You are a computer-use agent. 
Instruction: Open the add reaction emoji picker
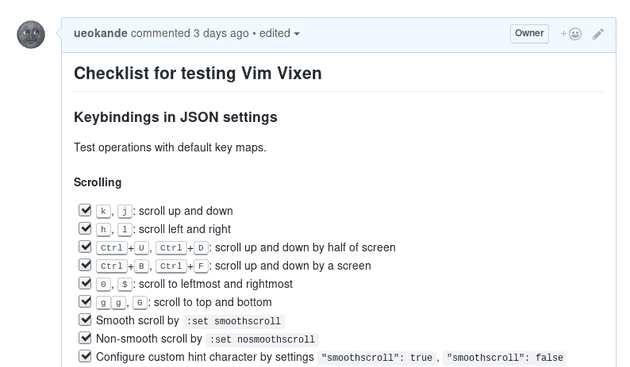571,34
